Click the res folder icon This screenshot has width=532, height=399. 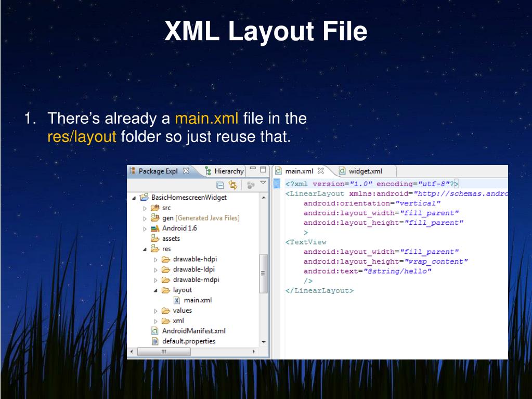point(155,248)
